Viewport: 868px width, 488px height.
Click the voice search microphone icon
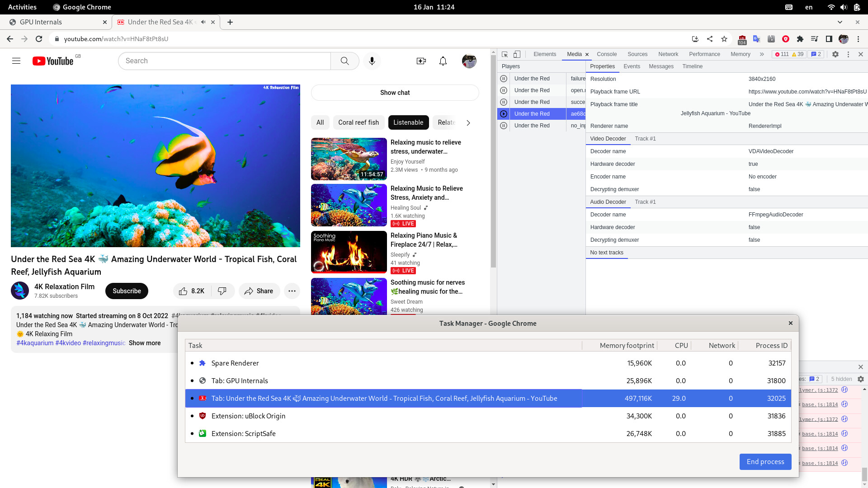click(372, 61)
